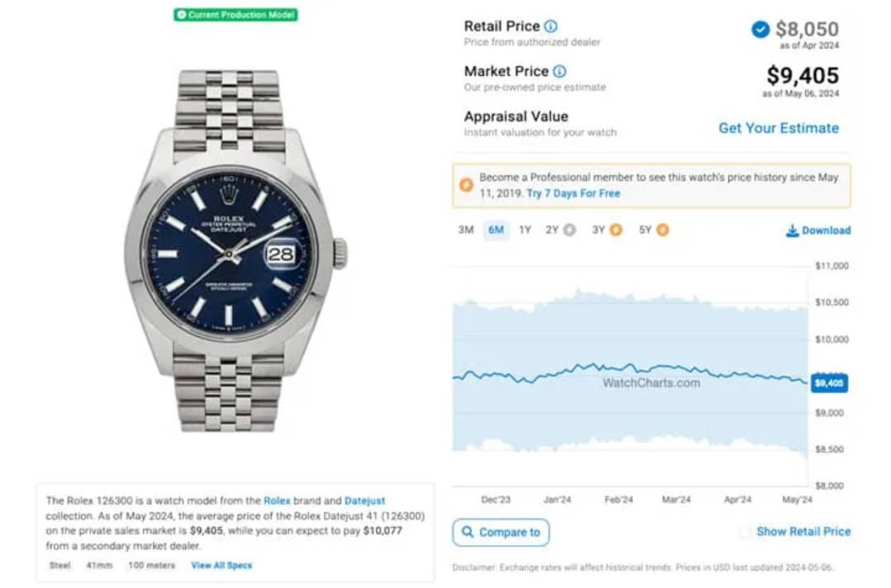Click the $9,405 price marker on chart

coord(829,383)
